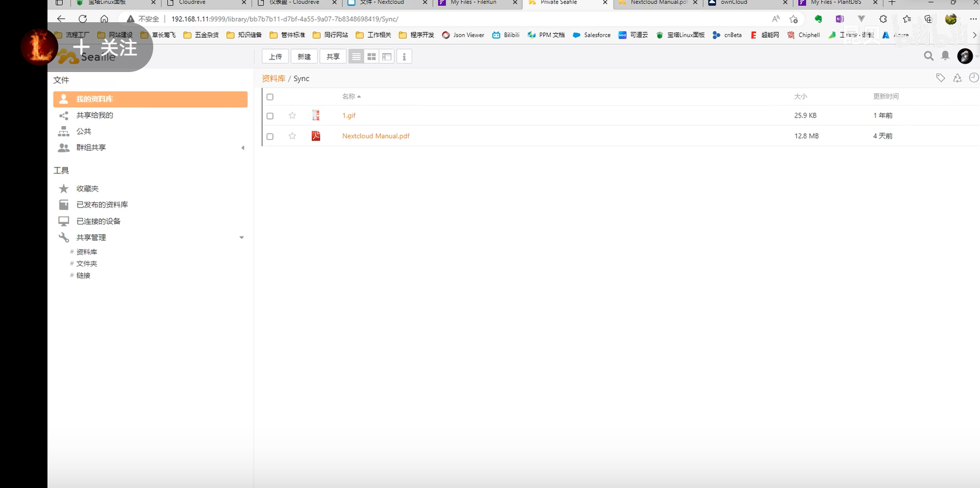This screenshot has height=488, width=980.
Task: Open the Nextcloud Manual.pdf link
Action: click(x=376, y=136)
